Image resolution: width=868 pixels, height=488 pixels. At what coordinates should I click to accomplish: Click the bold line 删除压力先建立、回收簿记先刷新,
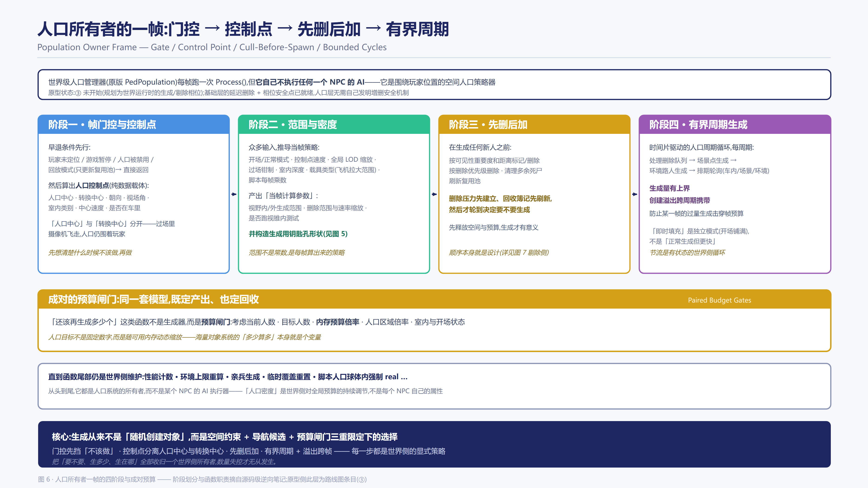pos(500,199)
